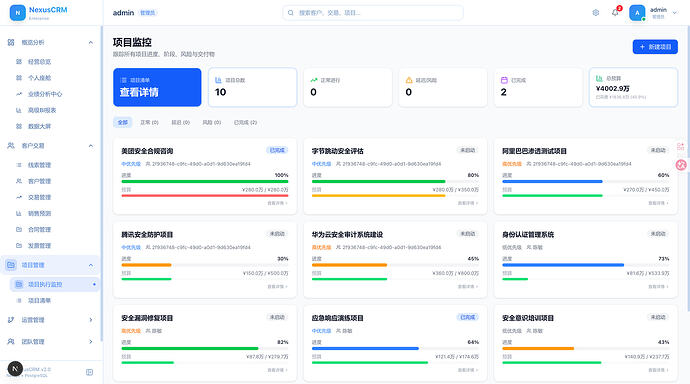Click the 高优先级 label on 华为云安全审计系统建设
The height and width of the screenshot is (384, 690).
tap(321, 247)
